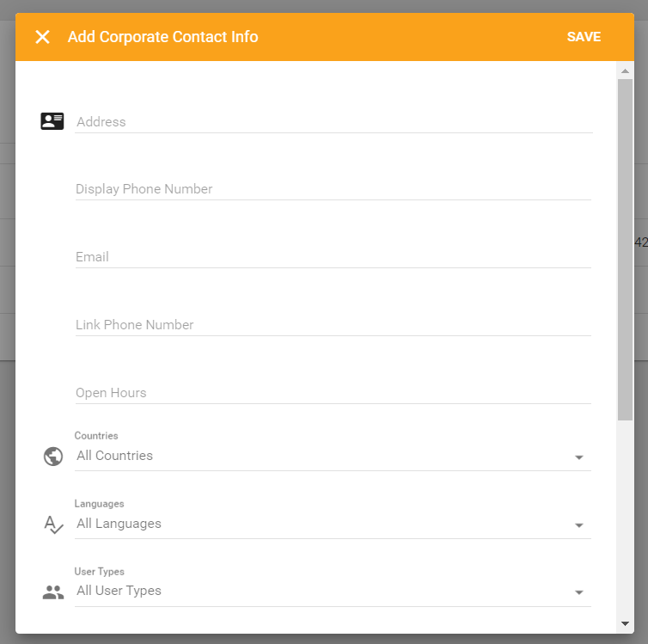Focus the Link Phone Number field
This screenshot has height=644, width=648.
(x=333, y=325)
